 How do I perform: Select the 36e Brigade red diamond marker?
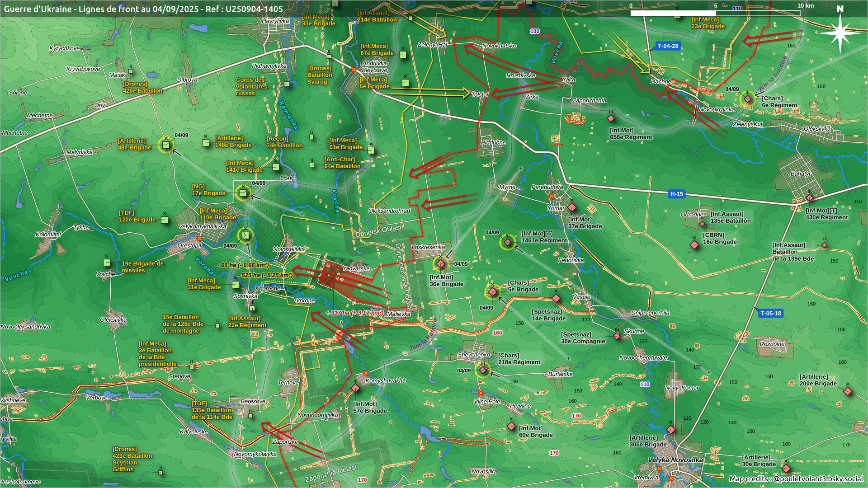click(x=441, y=264)
